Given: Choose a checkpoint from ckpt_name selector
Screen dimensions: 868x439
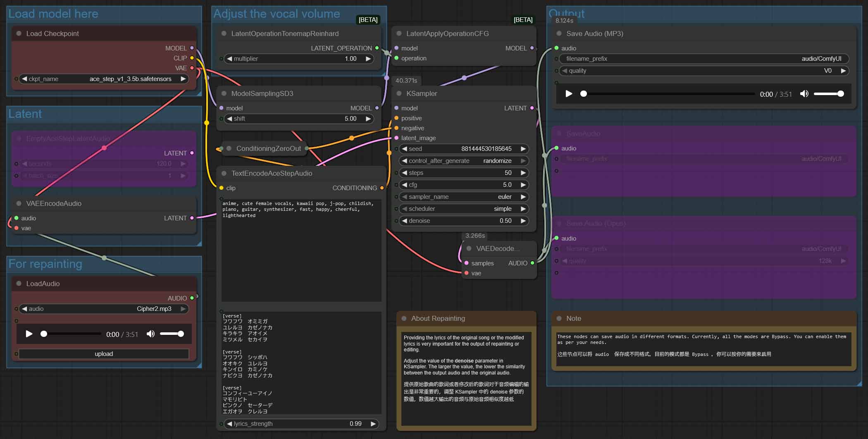Looking at the screenshot, I should [103, 79].
